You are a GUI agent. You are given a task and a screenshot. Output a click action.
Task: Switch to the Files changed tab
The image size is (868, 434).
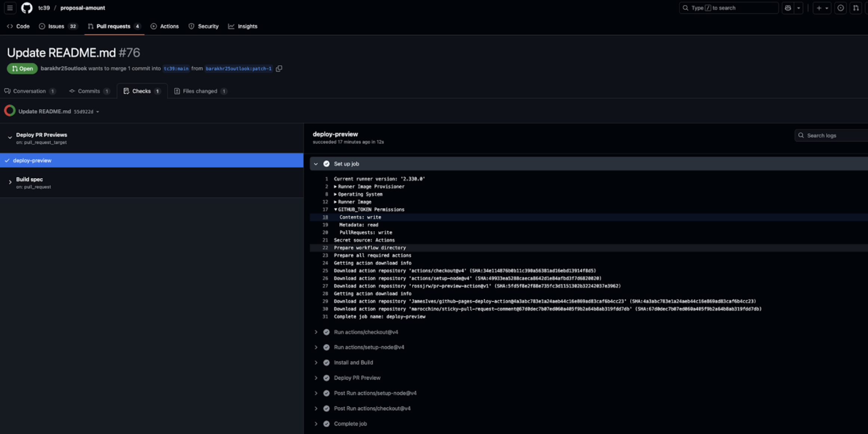[200, 91]
